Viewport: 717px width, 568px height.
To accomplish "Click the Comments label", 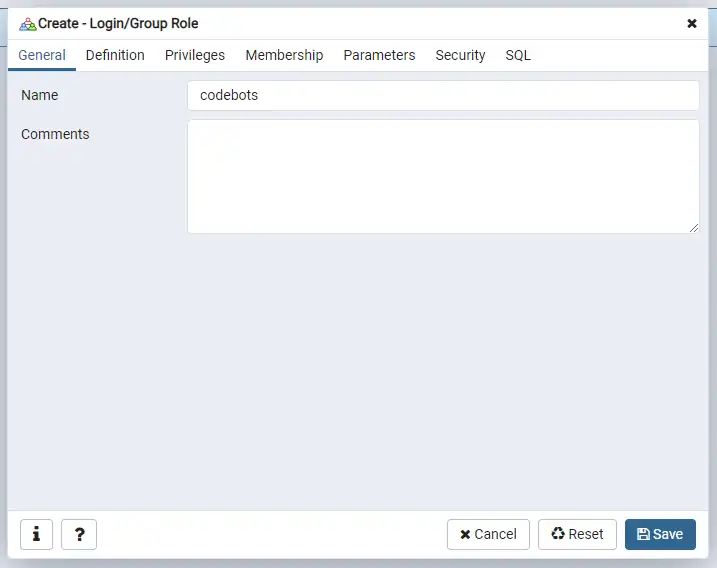I will click(x=55, y=134).
